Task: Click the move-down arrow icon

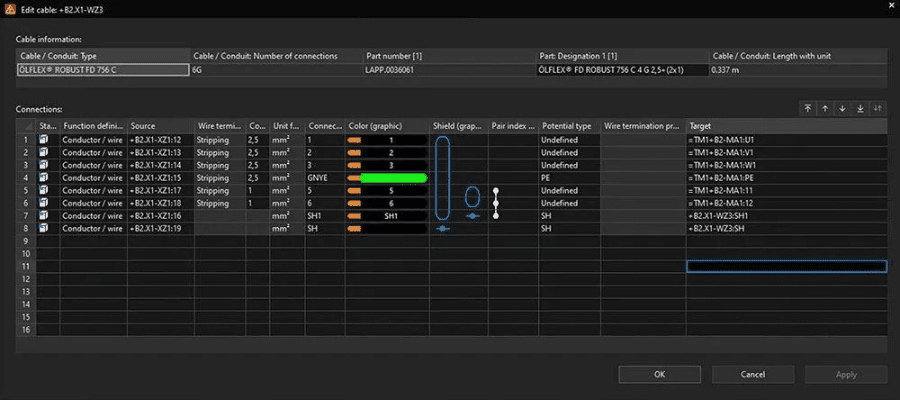Action: pos(842,108)
